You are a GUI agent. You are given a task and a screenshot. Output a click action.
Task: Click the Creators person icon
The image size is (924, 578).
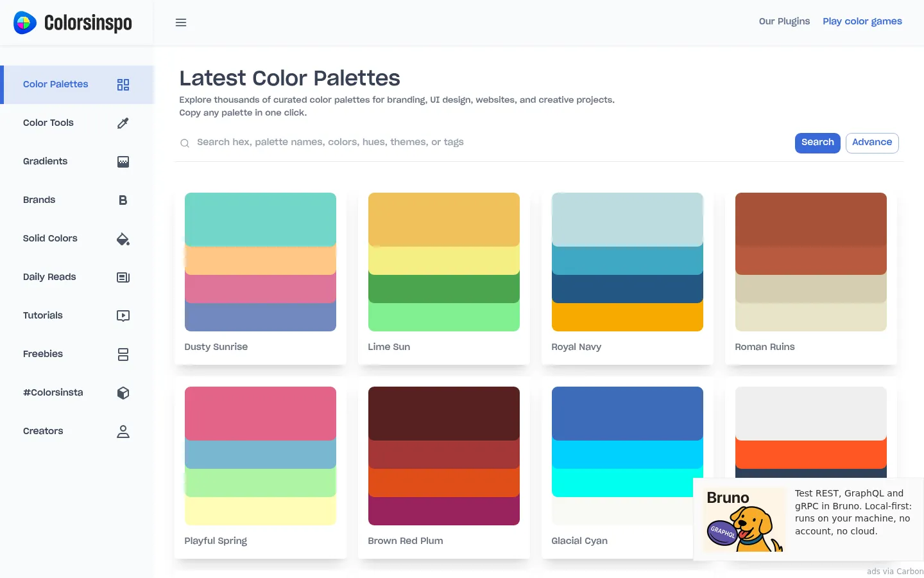coord(123,432)
